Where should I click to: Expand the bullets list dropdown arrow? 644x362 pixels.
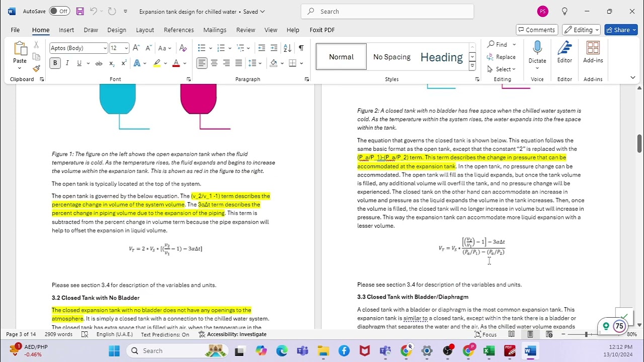211,48
